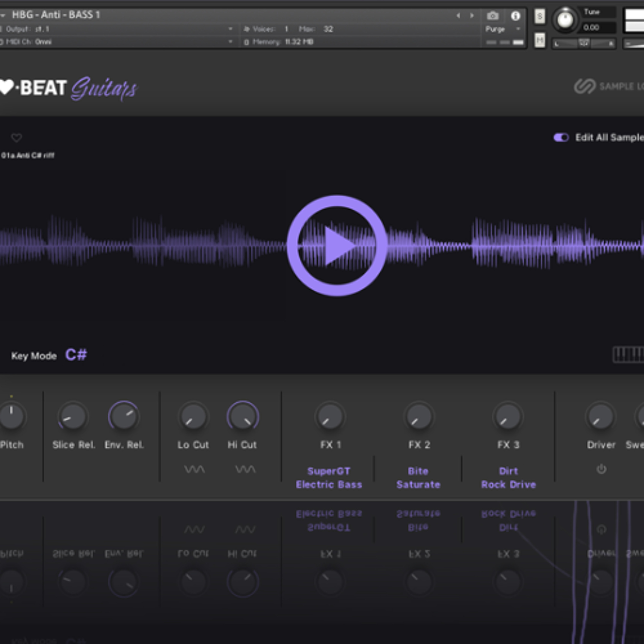This screenshot has height=644, width=644.
Task: Click the FX 1 knob
Action: click(x=330, y=416)
